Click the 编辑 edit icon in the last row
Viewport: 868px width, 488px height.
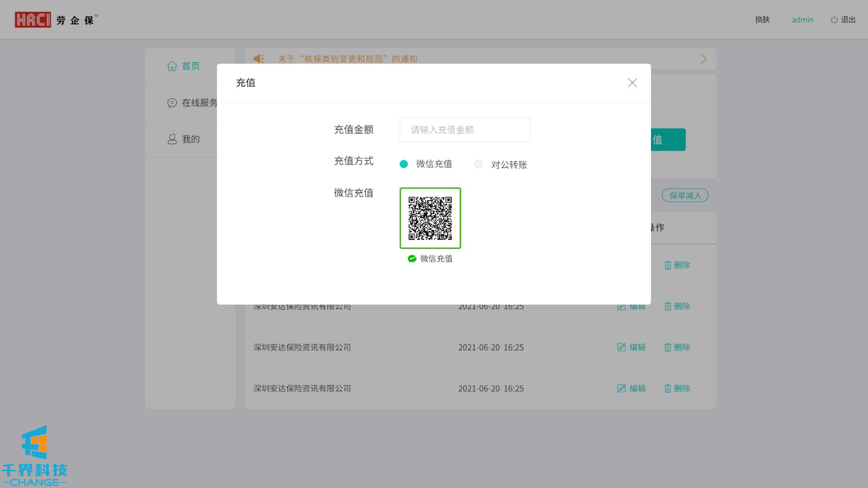click(622, 388)
